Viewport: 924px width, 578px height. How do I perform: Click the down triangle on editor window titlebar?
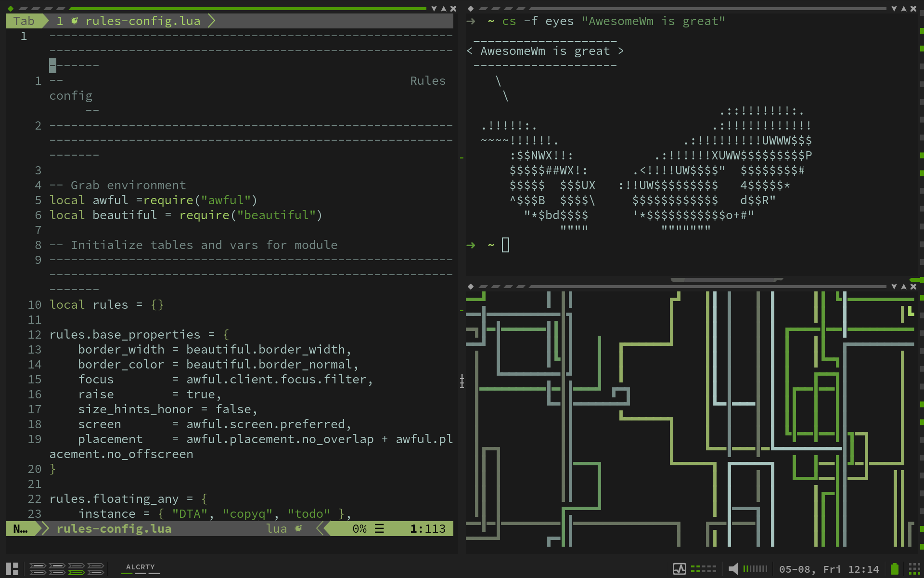pyautogui.click(x=434, y=9)
